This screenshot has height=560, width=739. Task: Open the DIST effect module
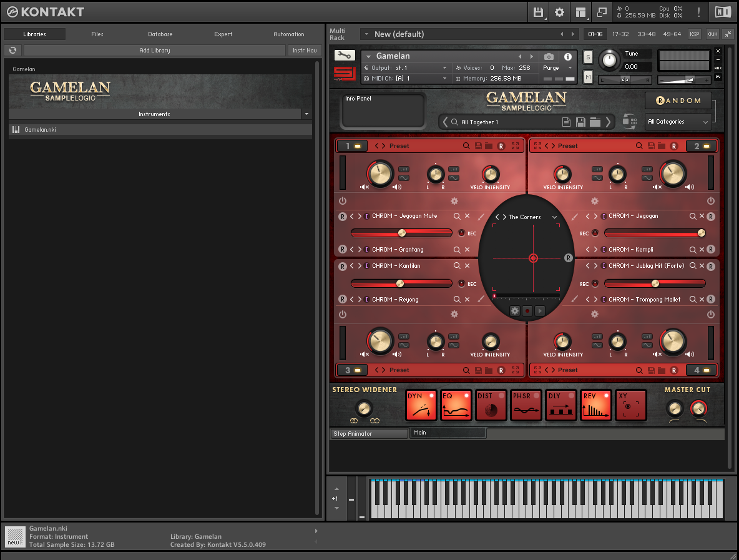[x=491, y=405]
